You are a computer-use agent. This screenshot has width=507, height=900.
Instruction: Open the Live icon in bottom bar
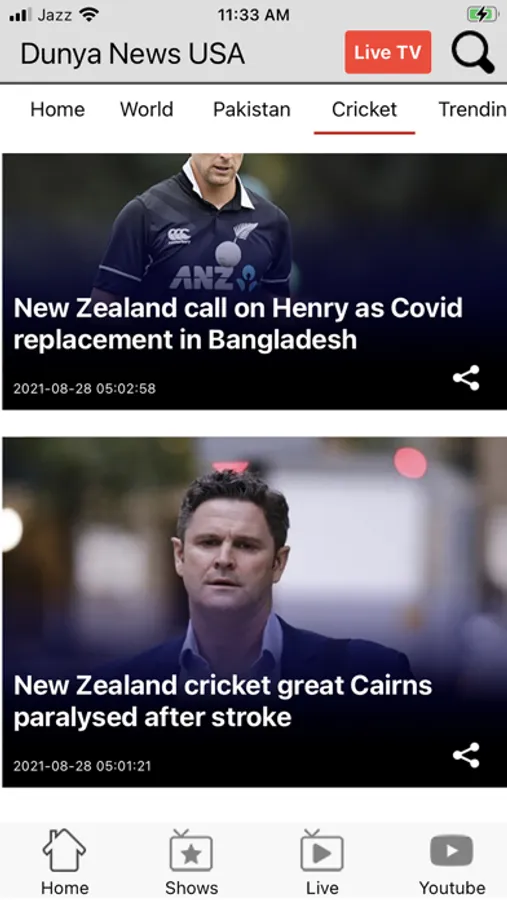(322, 862)
